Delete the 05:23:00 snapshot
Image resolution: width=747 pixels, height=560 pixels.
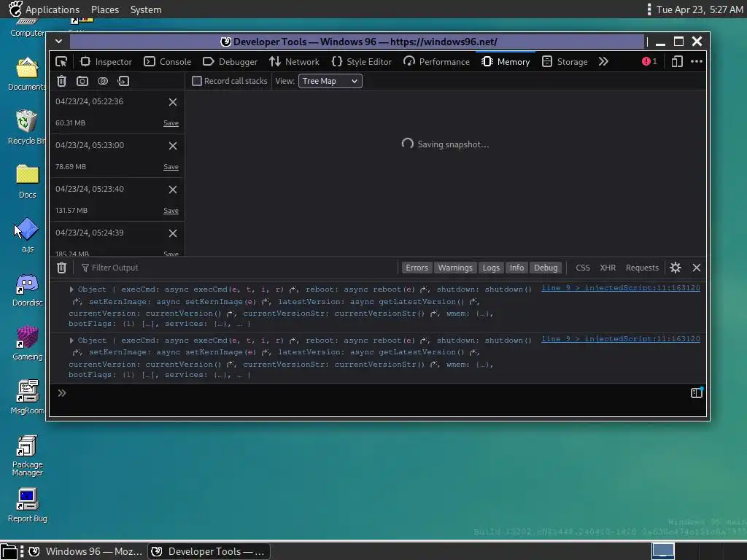pyautogui.click(x=173, y=146)
